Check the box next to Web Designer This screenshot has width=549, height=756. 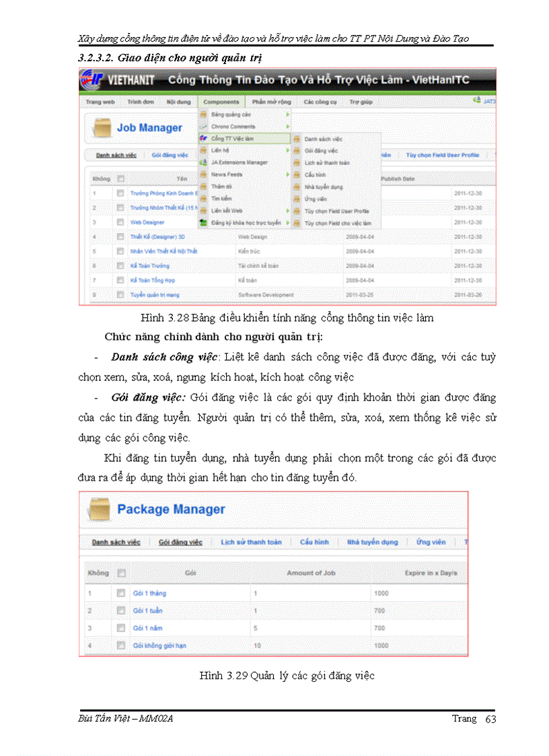click(119, 221)
